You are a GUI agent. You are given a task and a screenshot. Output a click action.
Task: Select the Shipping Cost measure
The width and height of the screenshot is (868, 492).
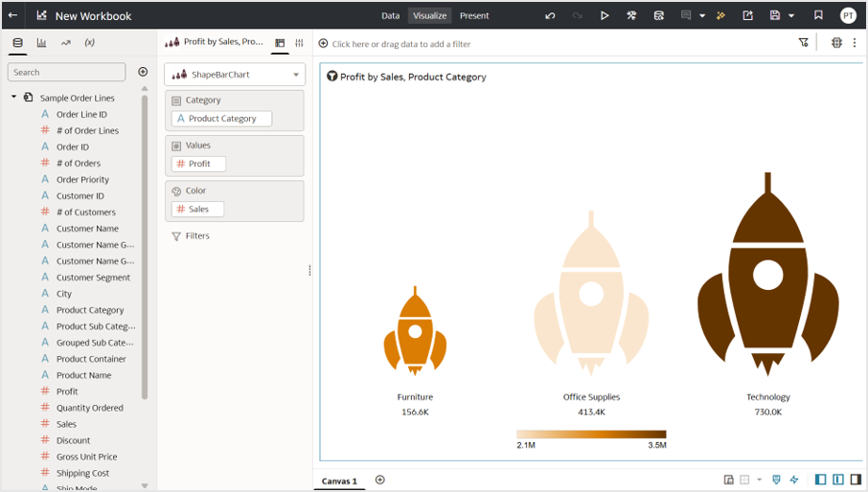click(82, 473)
